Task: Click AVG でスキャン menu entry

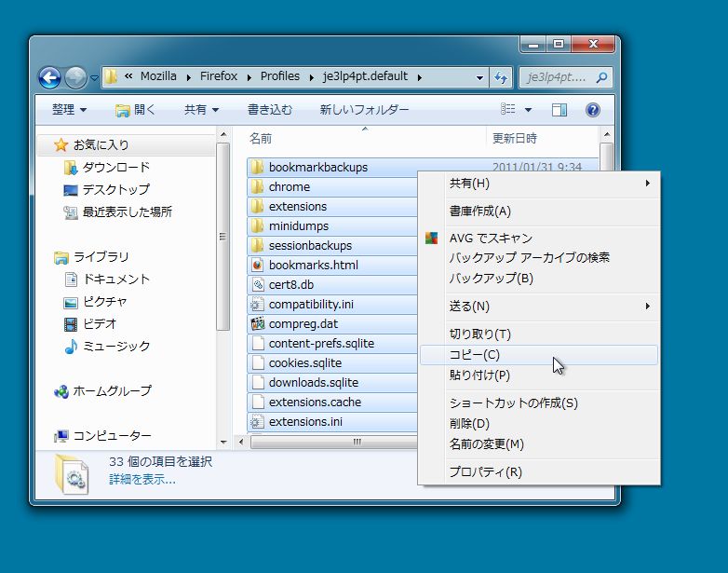Action: pyautogui.click(x=539, y=239)
